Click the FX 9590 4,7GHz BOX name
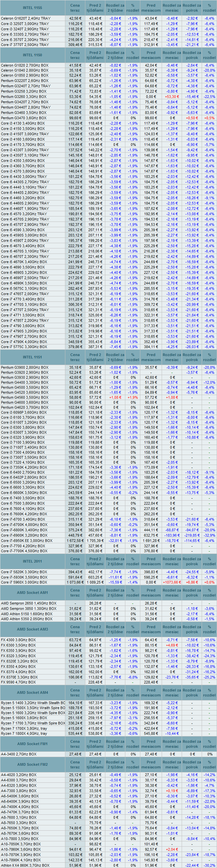 [x=18, y=682]
